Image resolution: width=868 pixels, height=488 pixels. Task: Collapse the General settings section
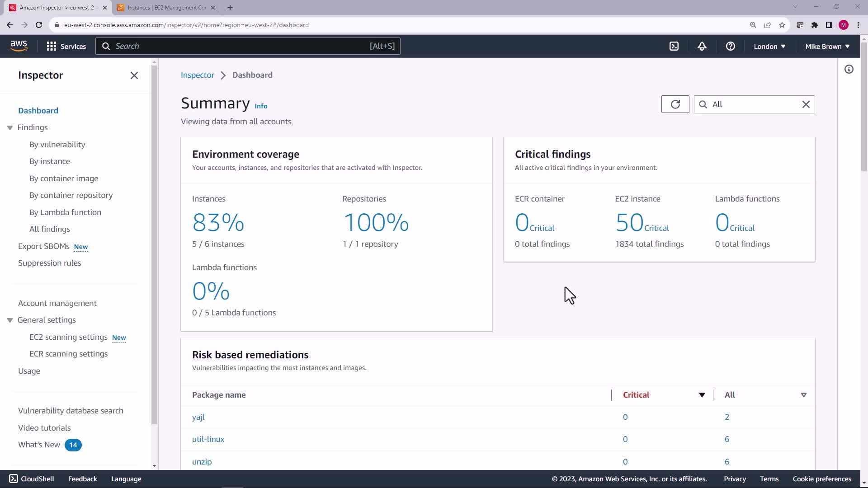click(x=10, y=320)
